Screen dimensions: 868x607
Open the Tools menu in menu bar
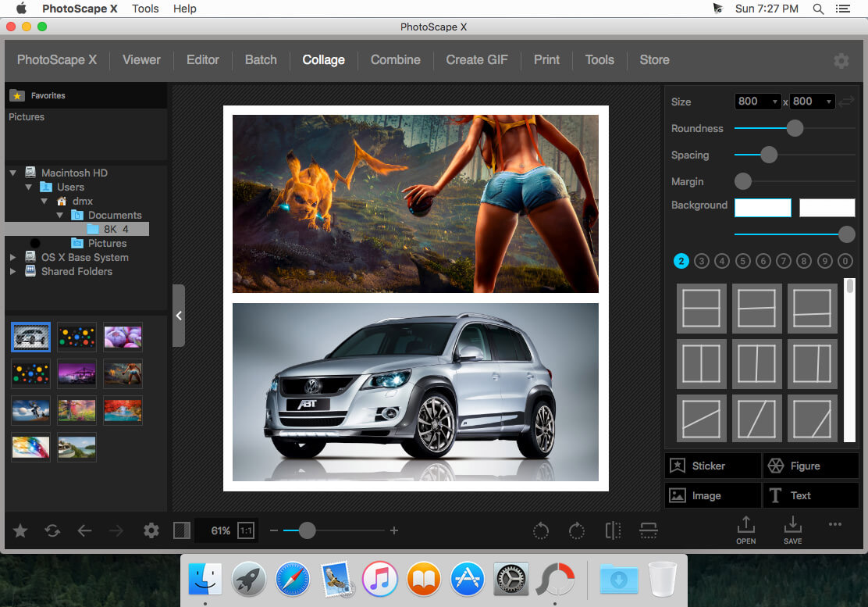[x=145, y=9]
